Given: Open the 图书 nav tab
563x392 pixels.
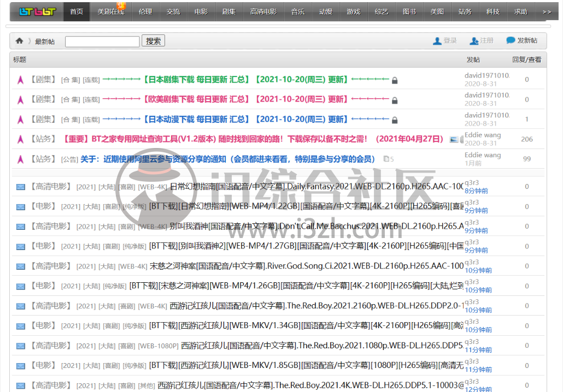Looking at the screenshot, I should click(409, 12).
